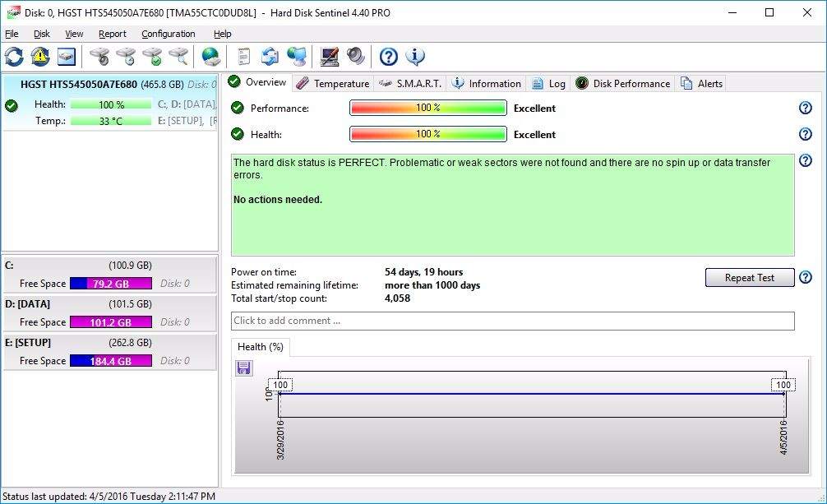Click the purple floppy save icon on graph
Screen dimensions: 827x504
243,368
